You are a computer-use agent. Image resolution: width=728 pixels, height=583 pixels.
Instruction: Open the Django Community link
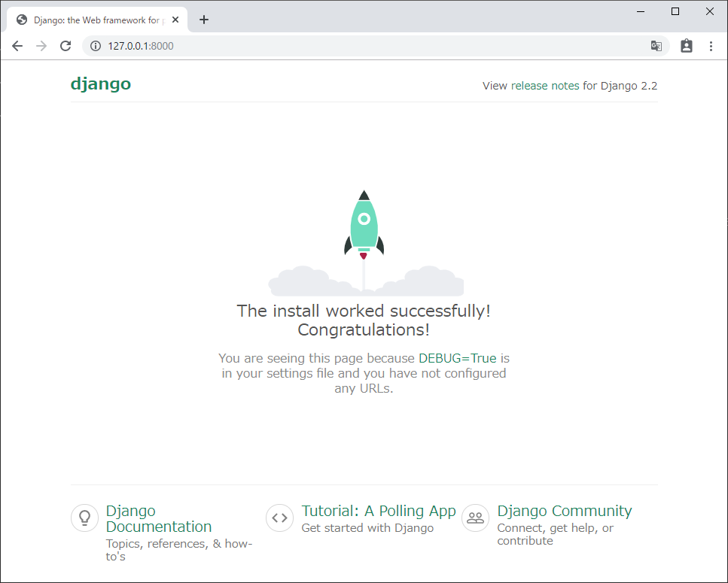pos(564,511)
